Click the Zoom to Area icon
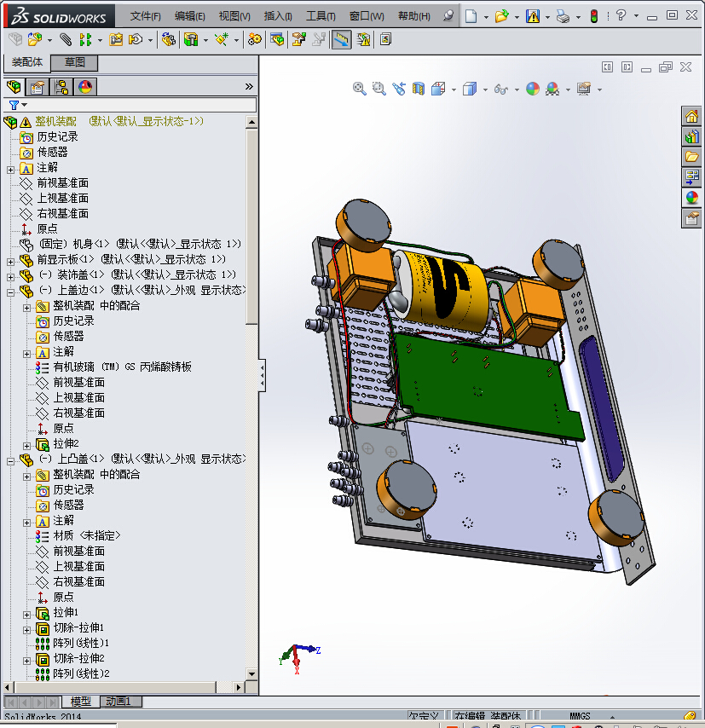 [379, 88]
